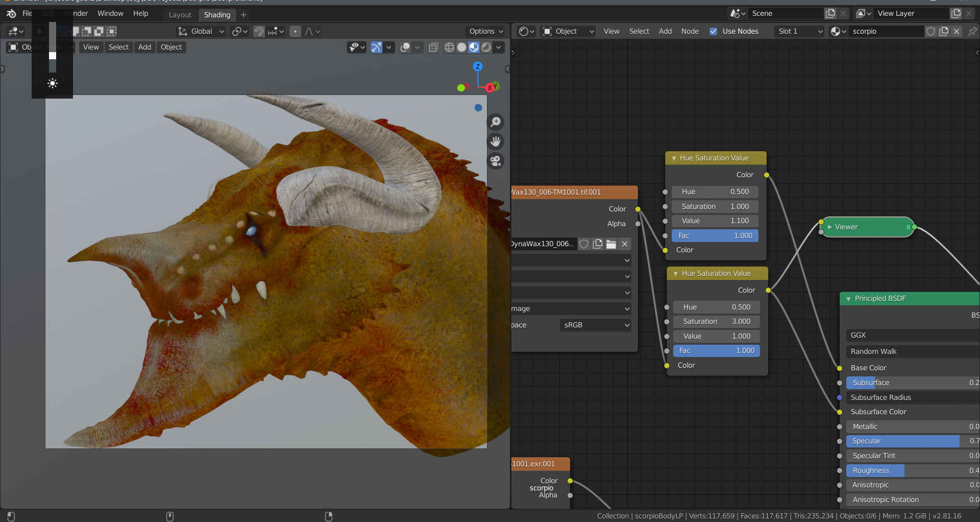Uncheck the Use Nodes checkbox
This screenshot has height=522, width=980.
click(713, 31)
